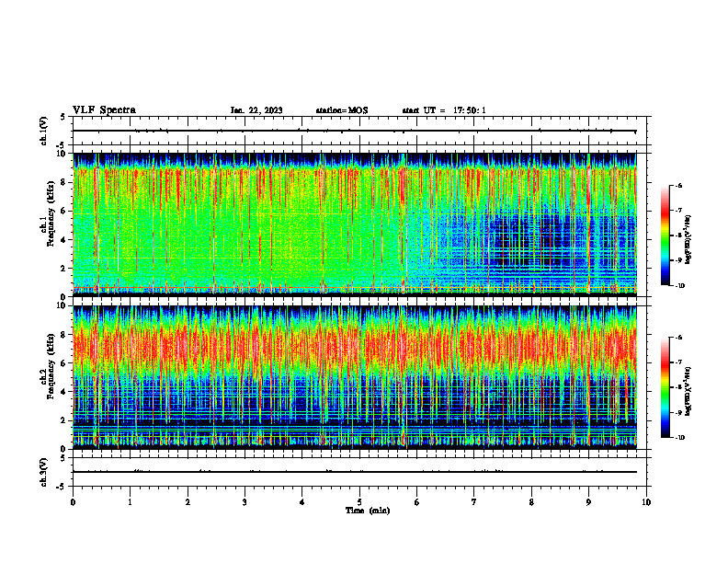Click the "Time (min)" axis title
Screen dimensions: 728x563
(x=368, y=511)
